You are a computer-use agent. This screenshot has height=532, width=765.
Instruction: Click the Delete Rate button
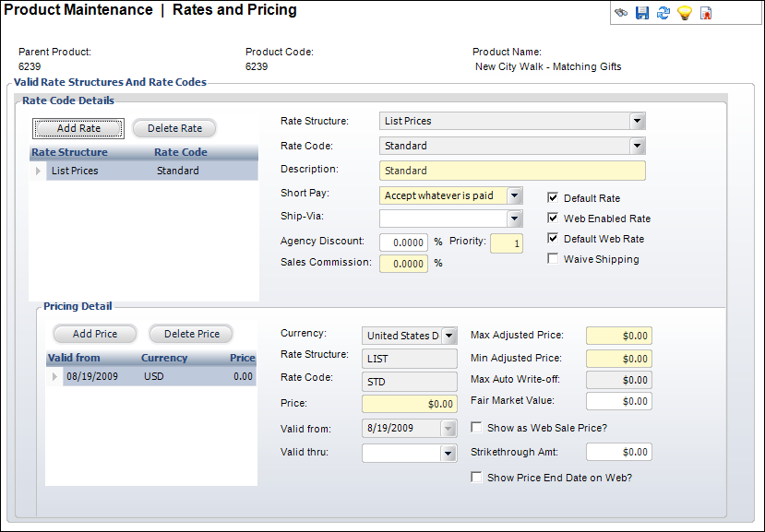(173, 127)
